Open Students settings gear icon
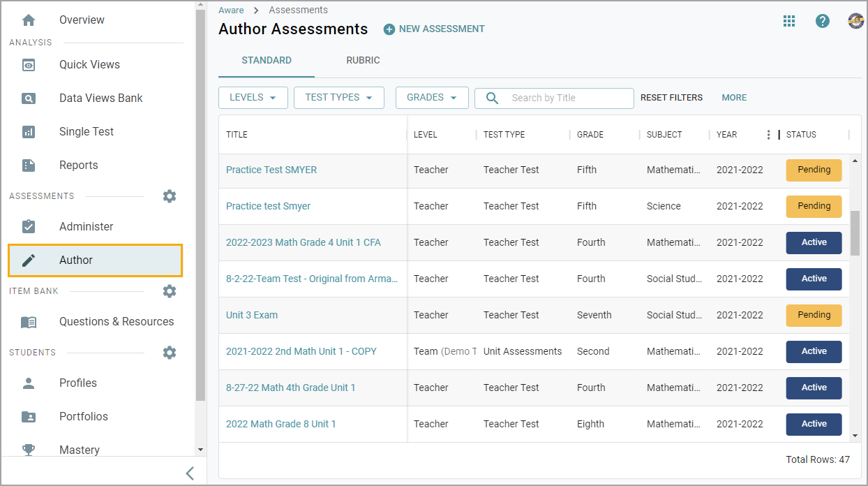The height and width of the screenshot is (486, 868). pyautogui.click(x=170, y=353)
